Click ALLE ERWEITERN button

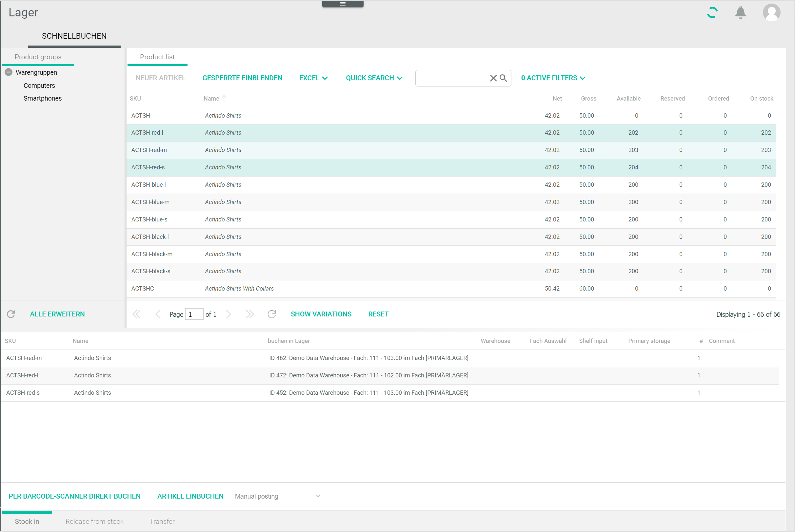[x=57, y=314]
